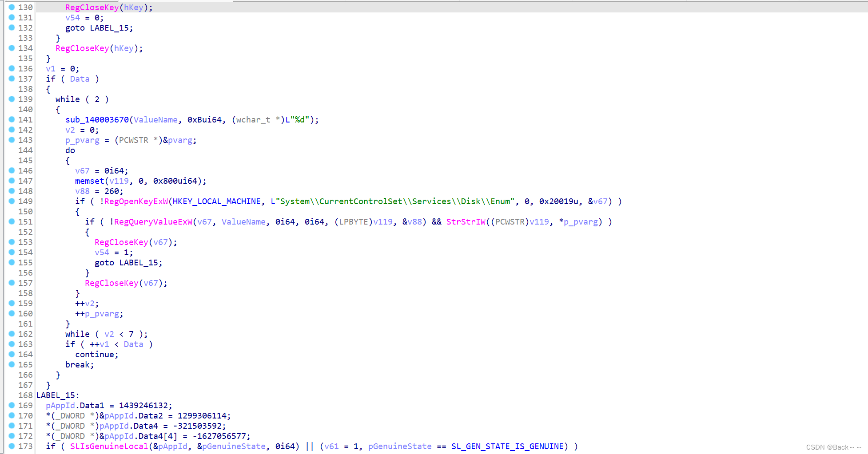Click memset function call on line 147
Viewport: 868px width, 454px height.
(89, 181)
